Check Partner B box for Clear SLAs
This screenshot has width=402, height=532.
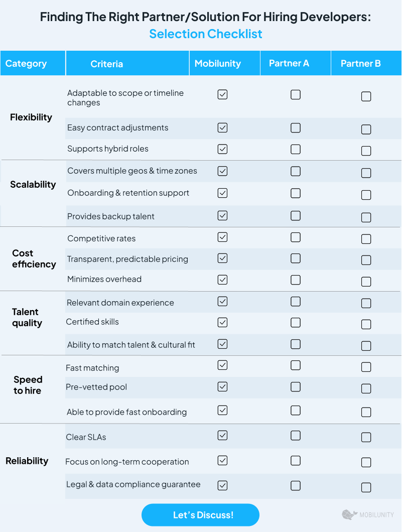coord(366,437)
